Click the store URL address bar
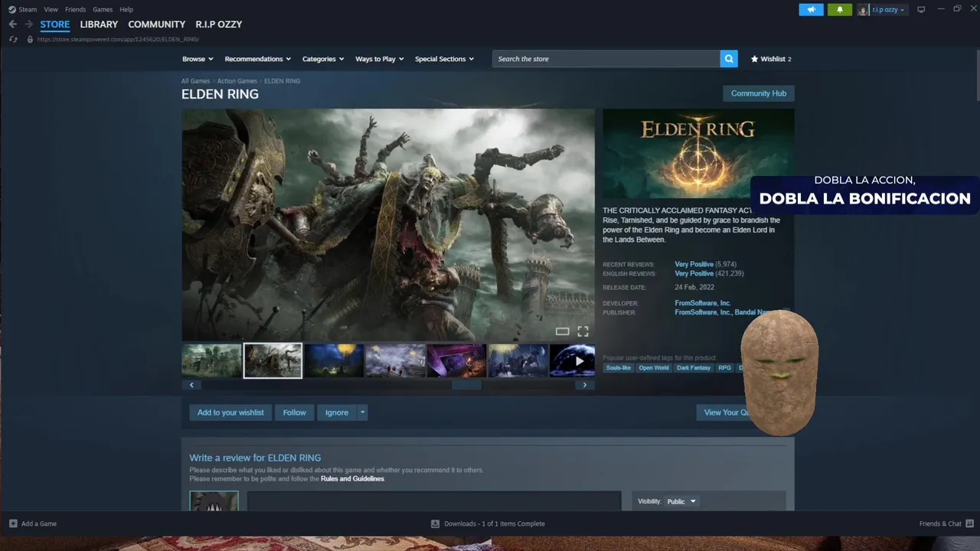This screenshot has height=551, width=980. point(118,39)
